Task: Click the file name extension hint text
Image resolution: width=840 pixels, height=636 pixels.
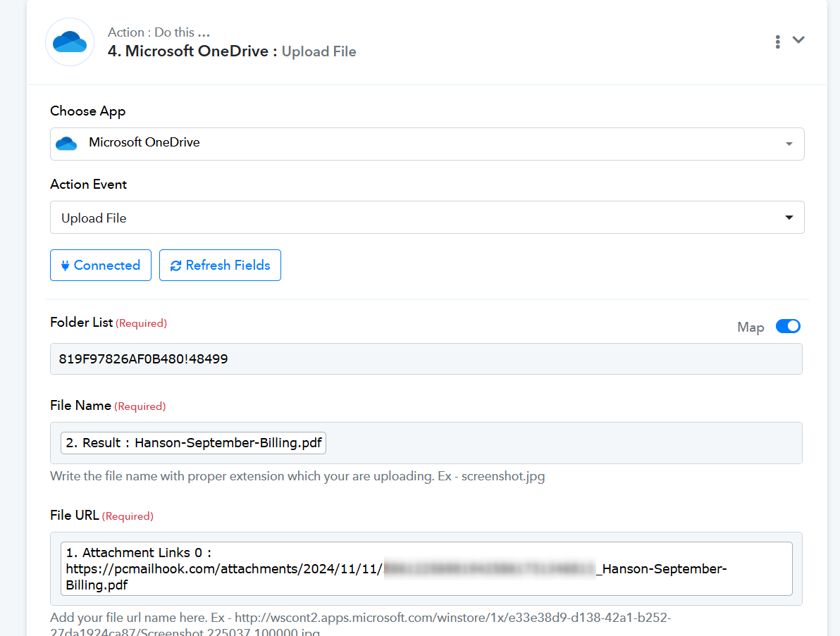Action: coord(297,476)
